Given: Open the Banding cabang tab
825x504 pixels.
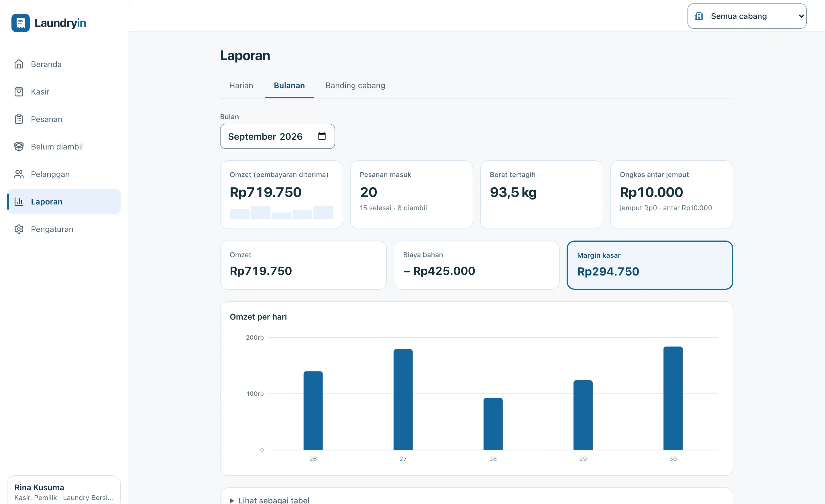Looking at the screenshot, I should point(355,85).
